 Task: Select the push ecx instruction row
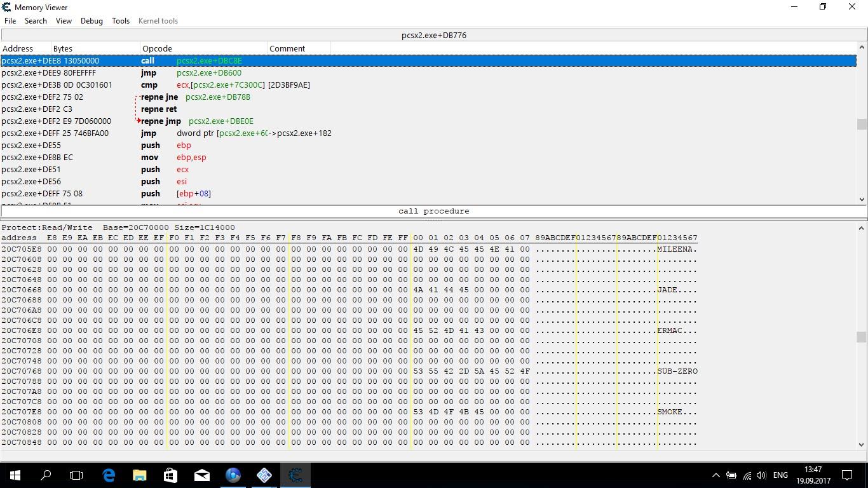428,170
